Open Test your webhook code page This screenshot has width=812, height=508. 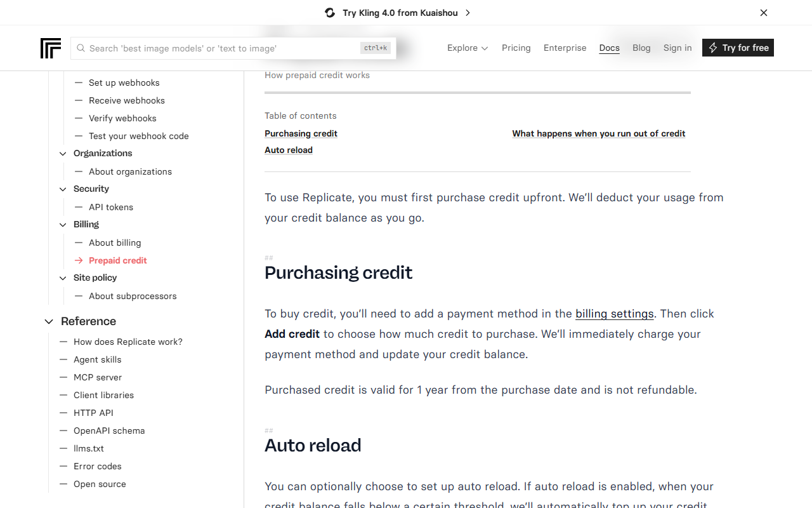(139, 136)
